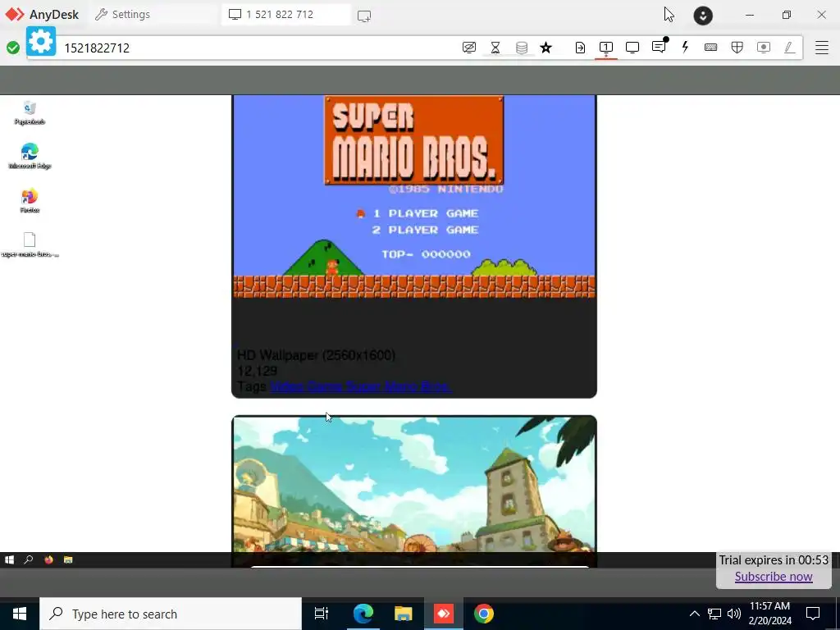
Task: Open permissions shield icon
Action: [x=737, y=48]
